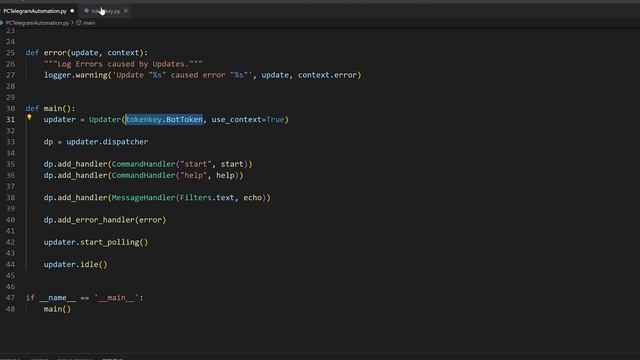Open the tokenkey.py editor tab
Screen dimensions: 640x360
click(x=106, y=11)
